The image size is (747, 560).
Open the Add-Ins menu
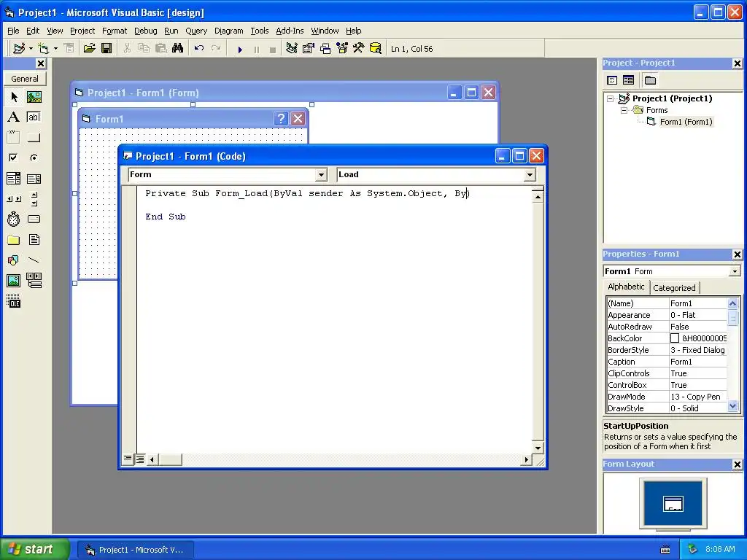290,31
